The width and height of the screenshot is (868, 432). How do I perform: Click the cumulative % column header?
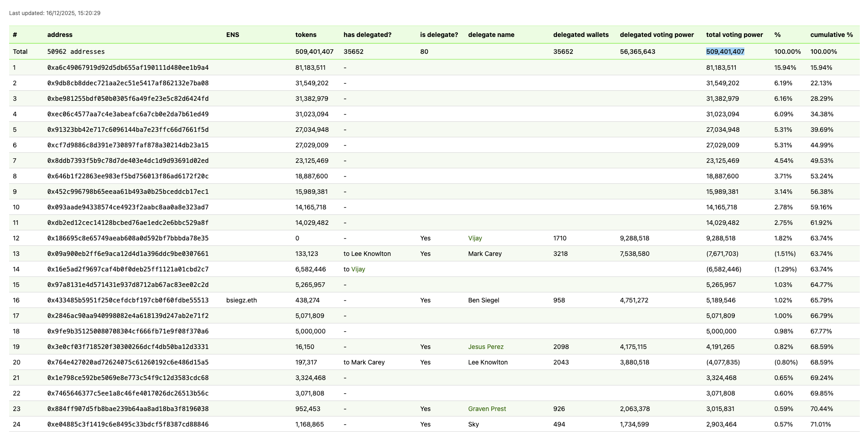(x=831, y=35)
